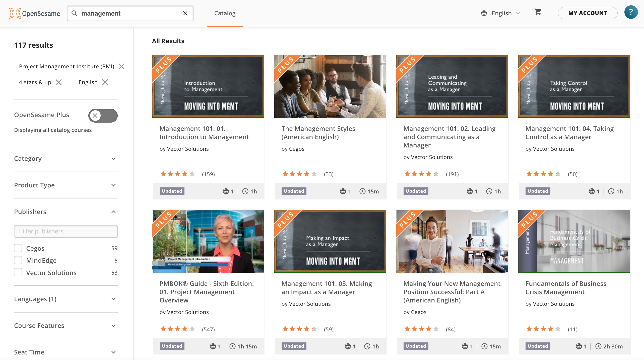Click the star rating with (191) reviews
This screenshot has height=360, width=644.
click(421, 174)
